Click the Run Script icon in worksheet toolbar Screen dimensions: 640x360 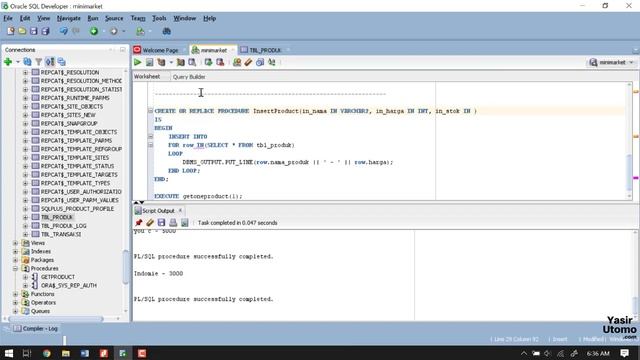click(x=149, y=62)
